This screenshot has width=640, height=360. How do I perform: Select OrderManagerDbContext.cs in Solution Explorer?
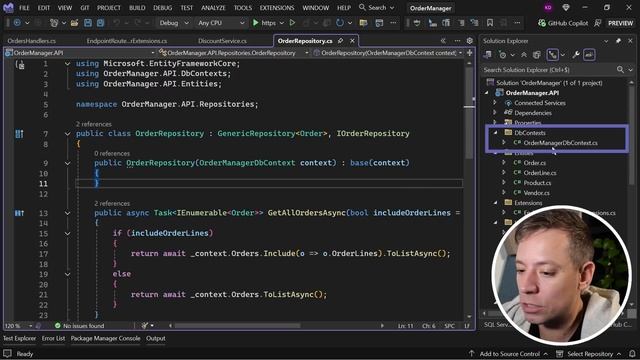click(x=560, y=143)
